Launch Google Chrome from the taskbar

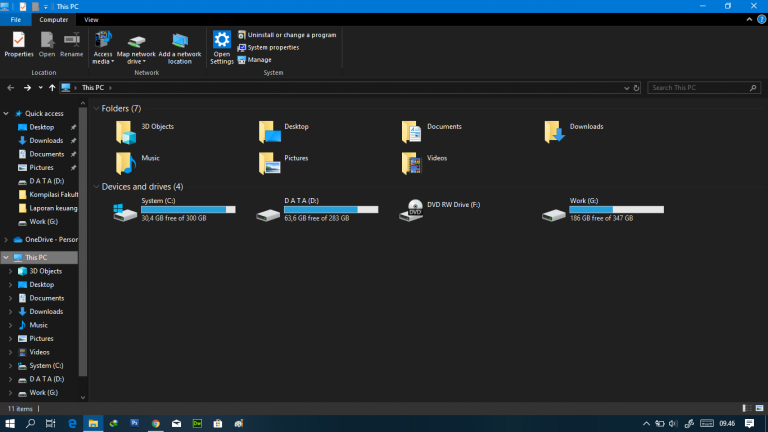click(x=156, y=424)
